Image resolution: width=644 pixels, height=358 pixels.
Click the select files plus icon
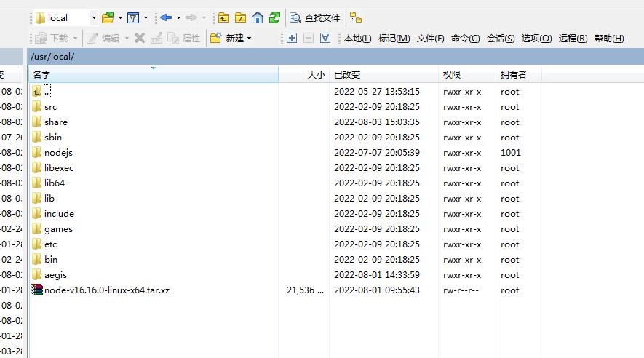click(292, 38)
